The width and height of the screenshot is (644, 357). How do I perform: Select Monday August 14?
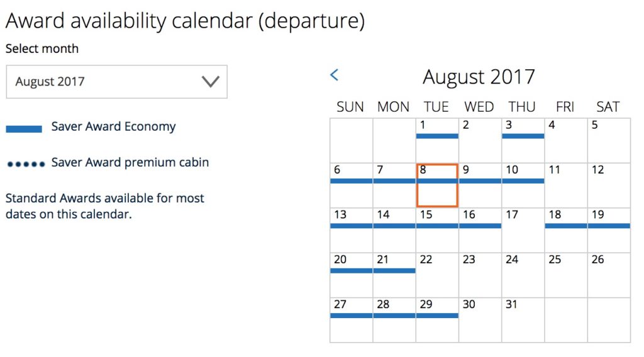[x=394, y=230]
